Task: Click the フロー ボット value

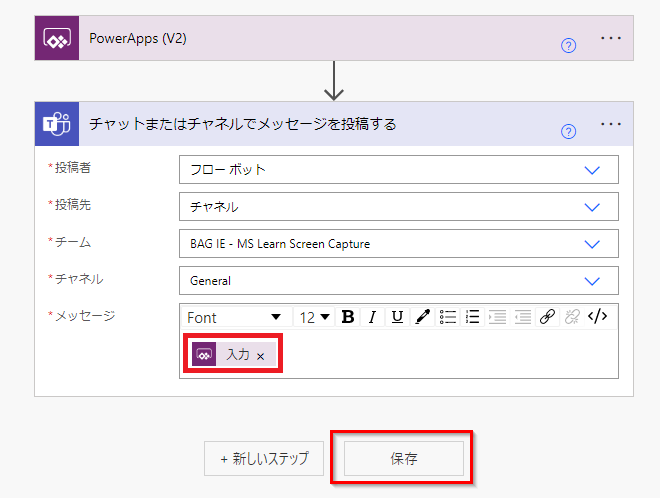Action: coord(228,170)
